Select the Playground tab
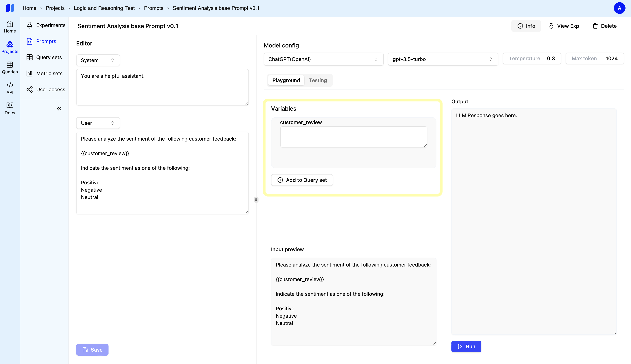631x364 pixels. [286, 80]
